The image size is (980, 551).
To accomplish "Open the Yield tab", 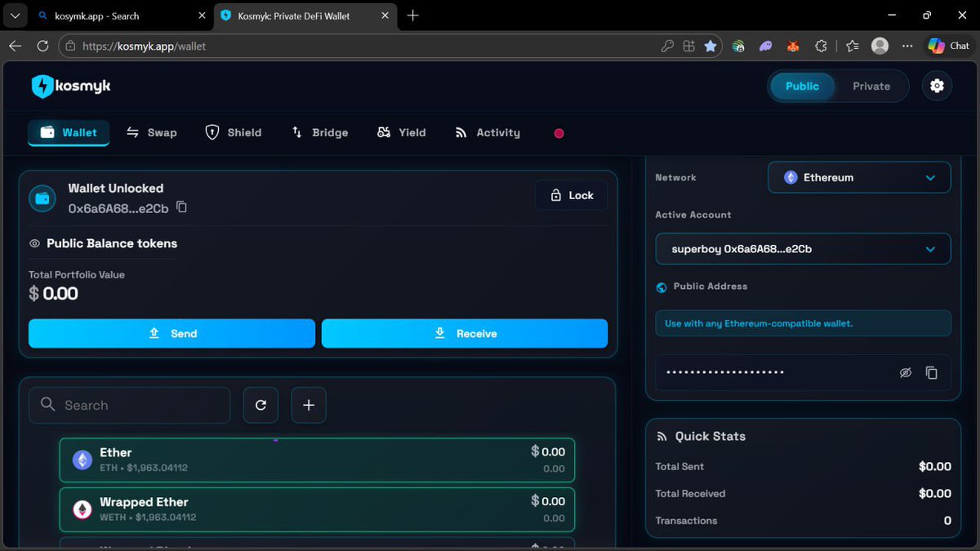I will coord(401,132).
